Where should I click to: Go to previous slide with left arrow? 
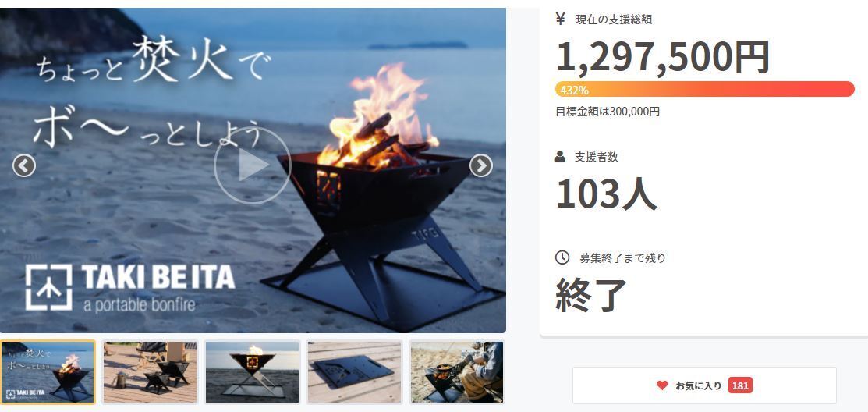[x=24, y=165]
